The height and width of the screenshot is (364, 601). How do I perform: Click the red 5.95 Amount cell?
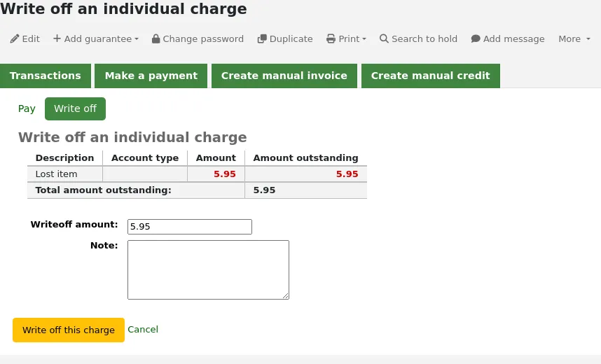click(225, 174)
